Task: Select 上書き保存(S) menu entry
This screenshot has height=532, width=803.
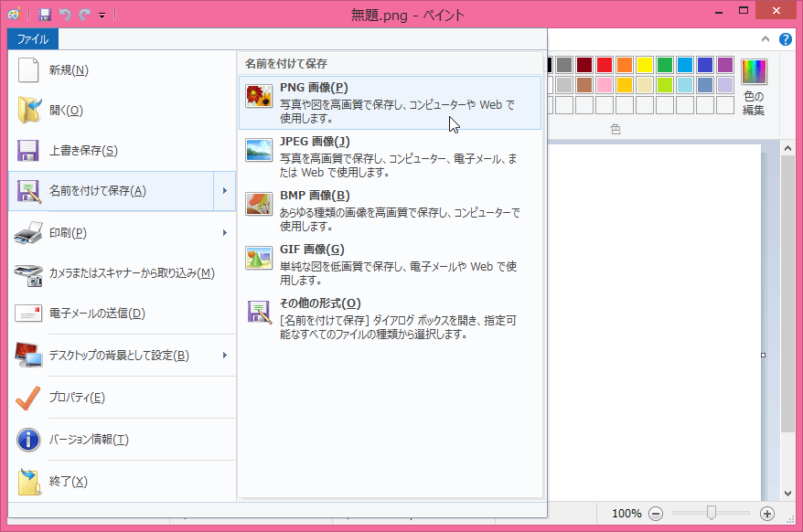Action: pos(122,151)
